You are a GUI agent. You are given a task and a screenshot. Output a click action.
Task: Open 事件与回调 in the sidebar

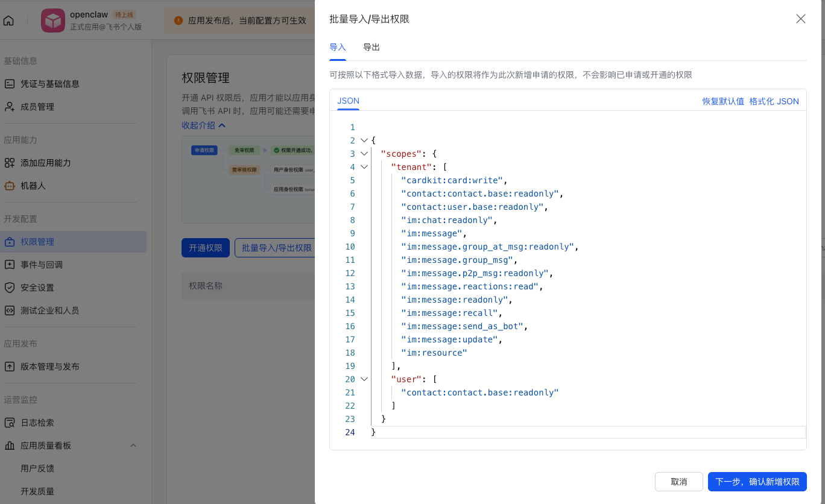click(41, 265)
